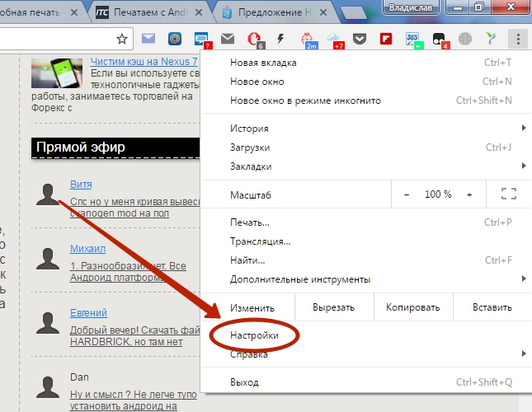The image size is (532, 412).
Task: Click the avatar next to Витя
Action: (x=48, y=194)
